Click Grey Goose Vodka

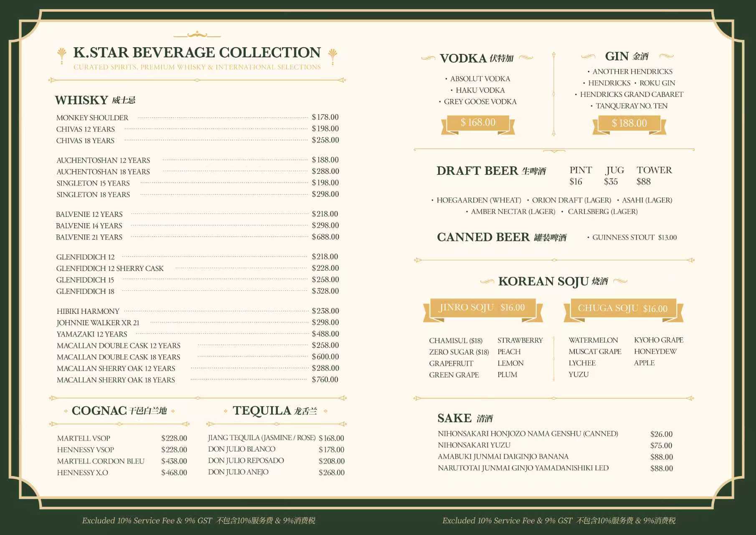click(x=480, y=102)
